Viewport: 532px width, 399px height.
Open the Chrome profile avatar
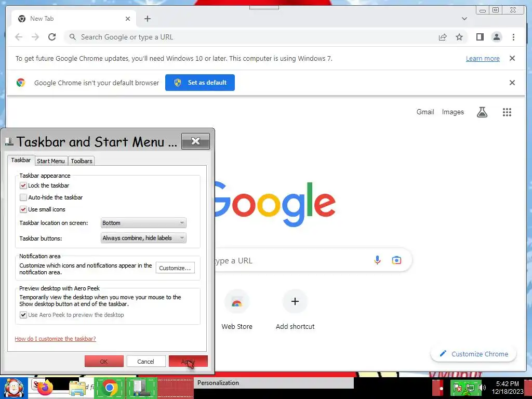tap(496, 37)
